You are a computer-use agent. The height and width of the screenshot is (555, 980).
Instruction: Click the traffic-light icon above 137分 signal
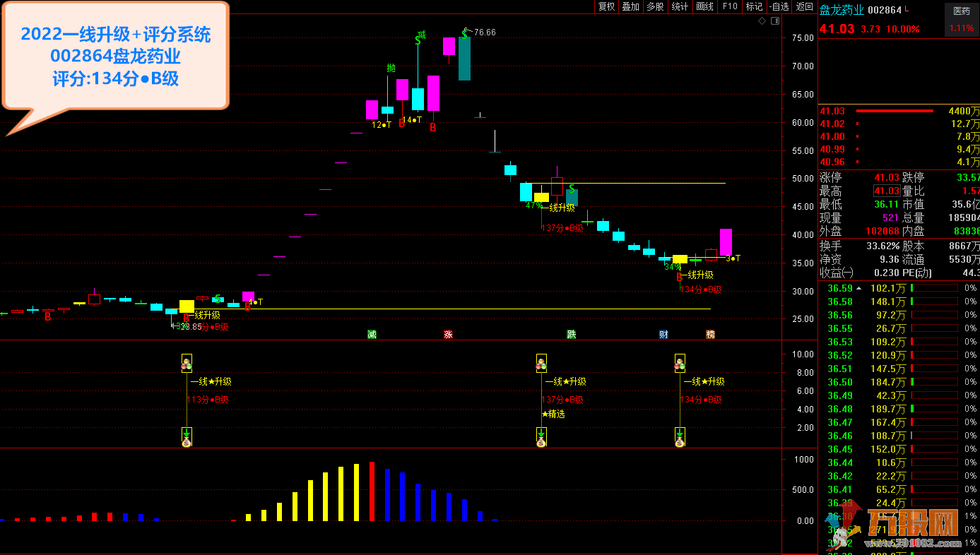pos(541,364)
